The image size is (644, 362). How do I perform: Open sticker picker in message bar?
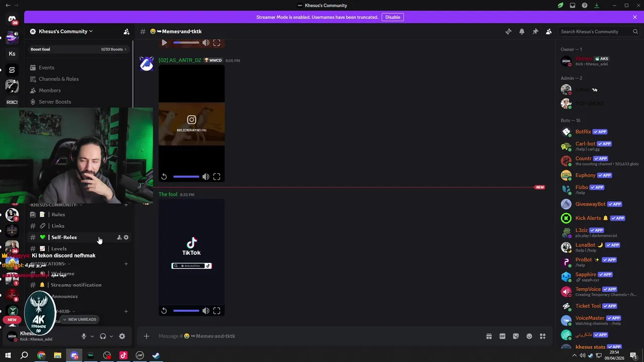516,336
